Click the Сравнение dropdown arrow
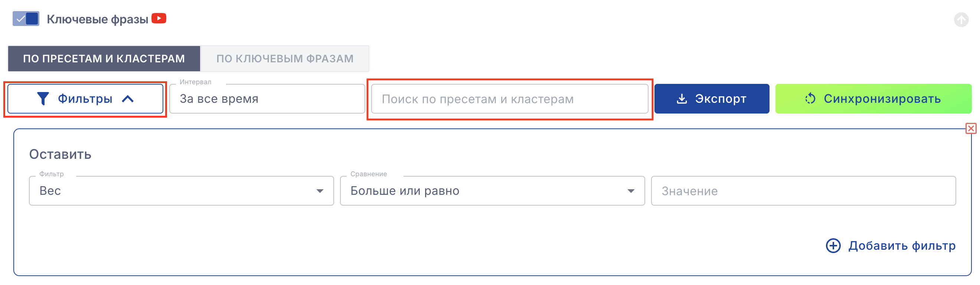This screenshot has height=285, width=980. [x=631, y=191]
